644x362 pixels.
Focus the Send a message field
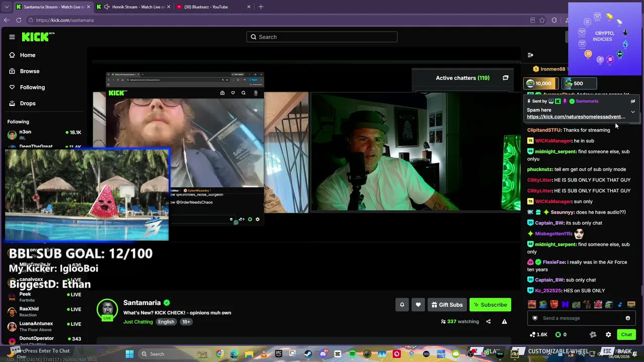coord(582,318)
